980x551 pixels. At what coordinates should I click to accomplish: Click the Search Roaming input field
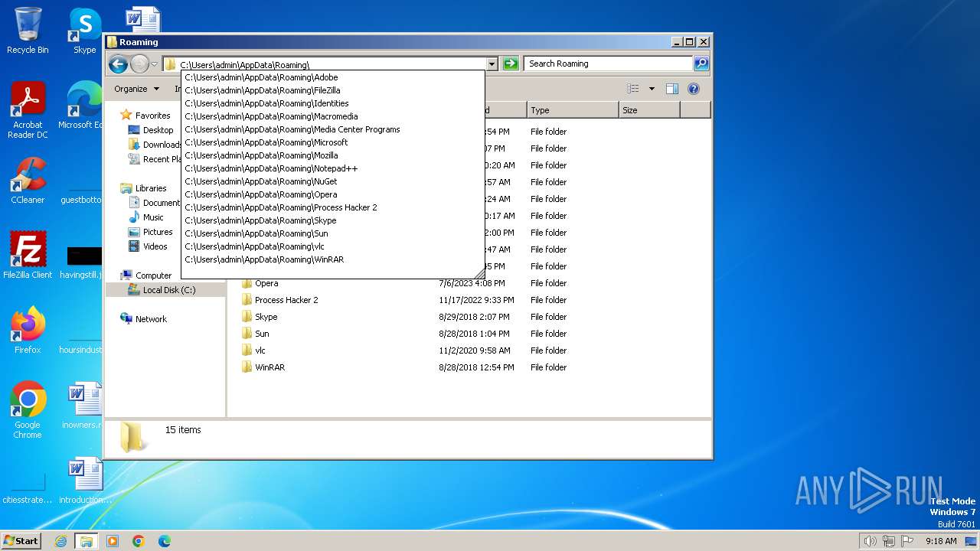(609, 64)
